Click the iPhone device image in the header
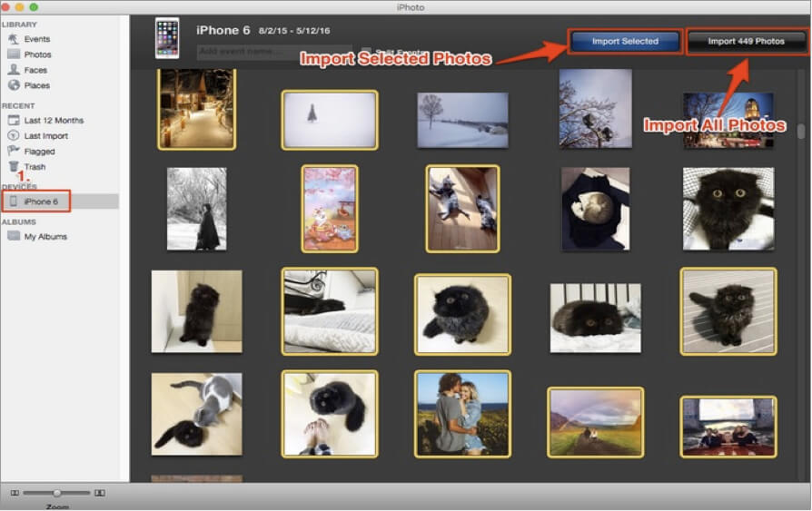Screen dimensions: 812x511 point(167,38)
